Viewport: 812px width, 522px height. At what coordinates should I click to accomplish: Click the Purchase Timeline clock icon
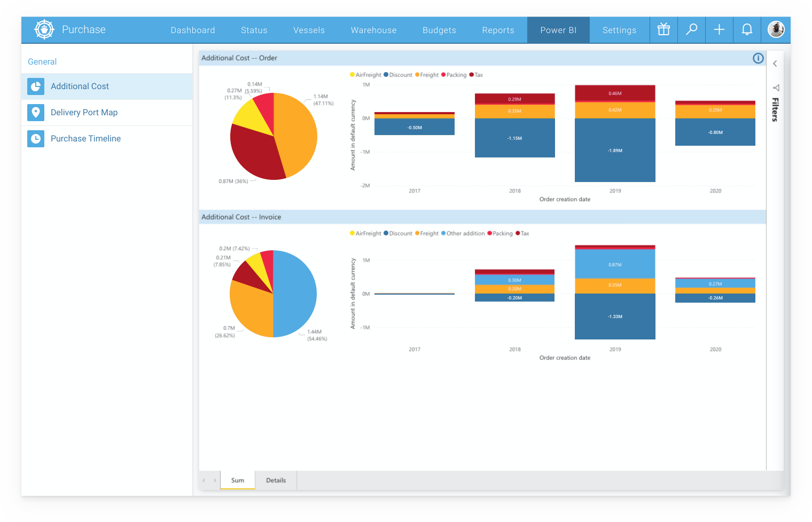[x=36, y=139]
